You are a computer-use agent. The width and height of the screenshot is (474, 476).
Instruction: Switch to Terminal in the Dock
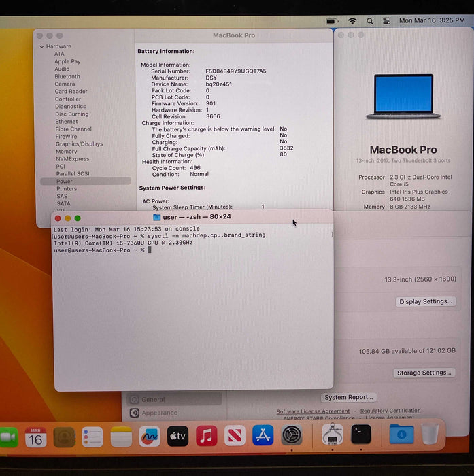coord(361,434)
